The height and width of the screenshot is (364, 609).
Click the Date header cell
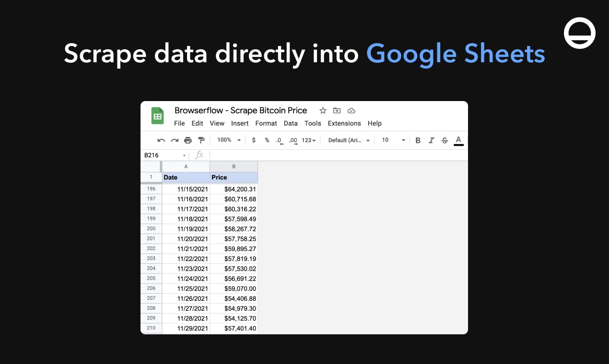pyautogui.click(x=186, y=177)
